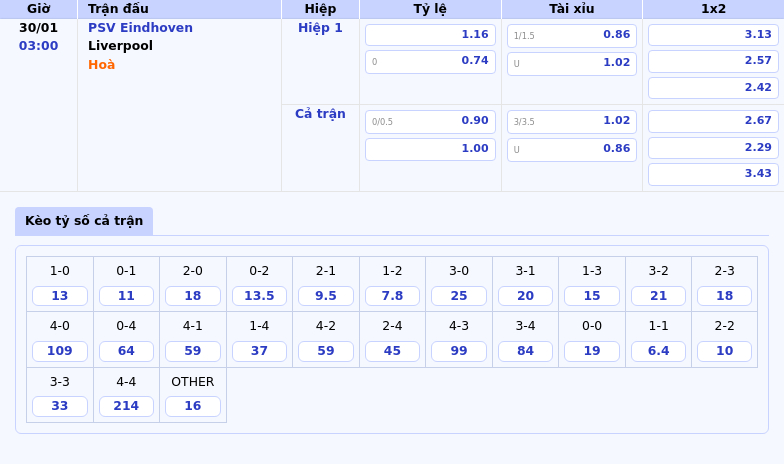Open the PSV Eindhoven team link
Image resolution: width=784 pixels, height=464 pixels.
[x=140, y=28]
